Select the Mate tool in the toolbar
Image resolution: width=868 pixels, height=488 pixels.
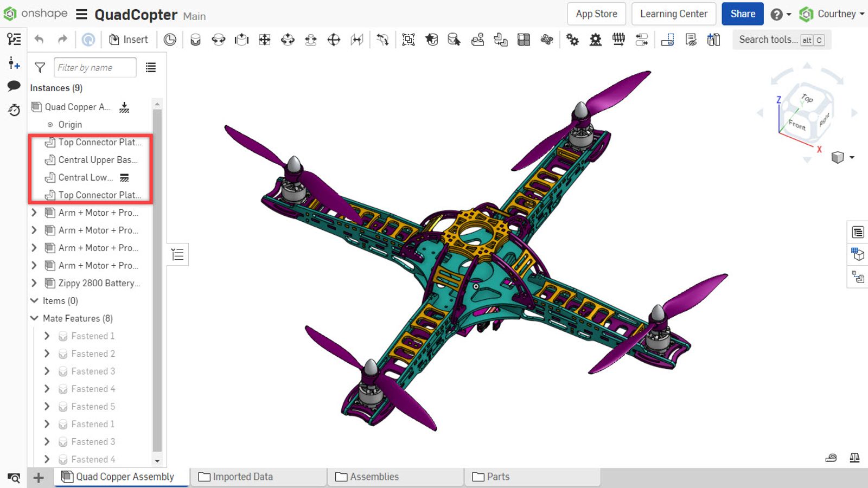tap(195, 39)
